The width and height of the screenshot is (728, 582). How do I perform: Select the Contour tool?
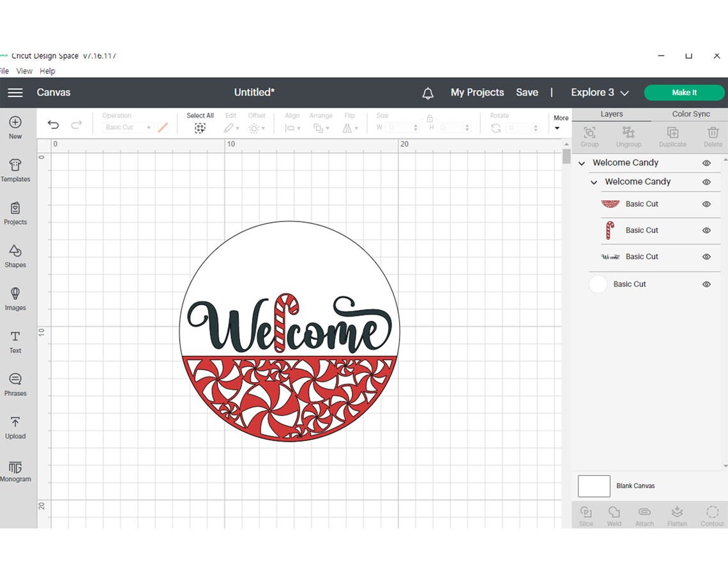712,515
